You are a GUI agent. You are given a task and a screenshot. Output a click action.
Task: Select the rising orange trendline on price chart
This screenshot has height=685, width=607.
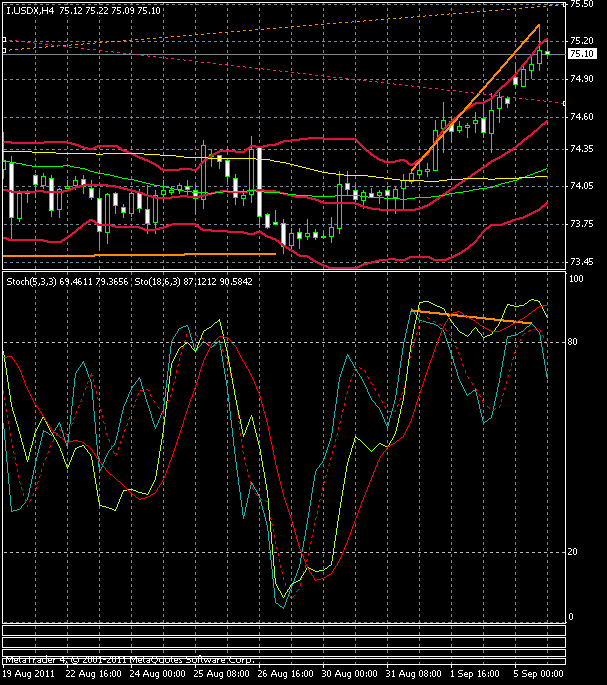click(475, 97)
